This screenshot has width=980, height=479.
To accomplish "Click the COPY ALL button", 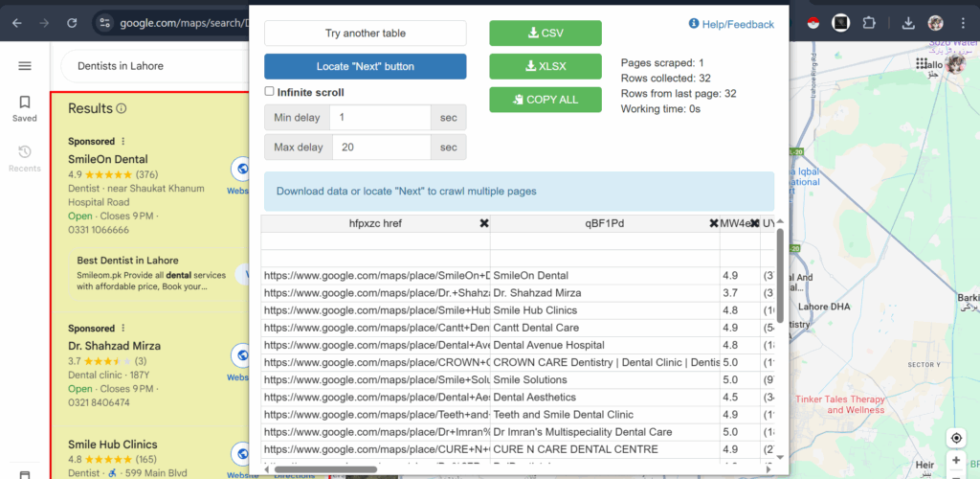I will click(545, 100).
